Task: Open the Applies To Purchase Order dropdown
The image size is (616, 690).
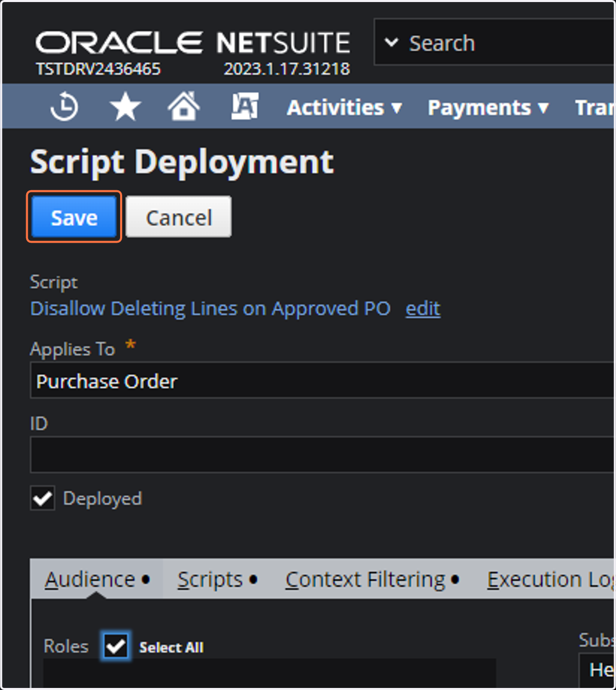Action: 322,381
